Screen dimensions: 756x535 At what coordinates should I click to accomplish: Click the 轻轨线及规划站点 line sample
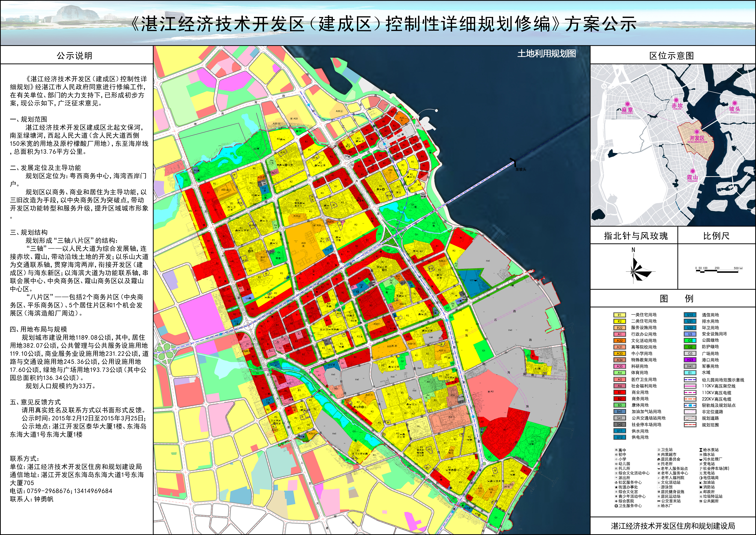(x=690, y=405)
